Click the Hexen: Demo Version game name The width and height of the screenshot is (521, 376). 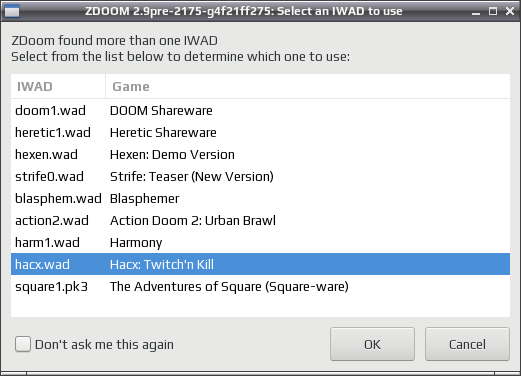[x=172, y=154]
